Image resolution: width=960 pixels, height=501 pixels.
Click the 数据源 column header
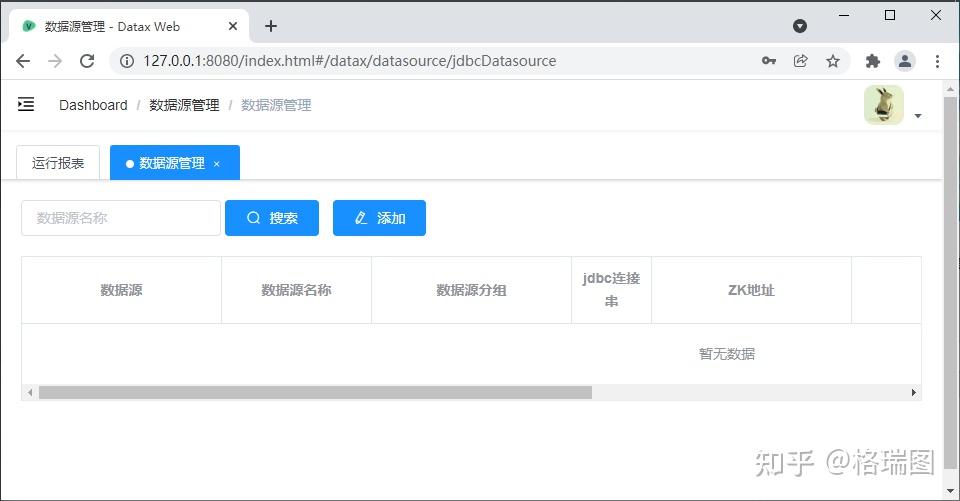pyautogui.click(x=121, y=290)
